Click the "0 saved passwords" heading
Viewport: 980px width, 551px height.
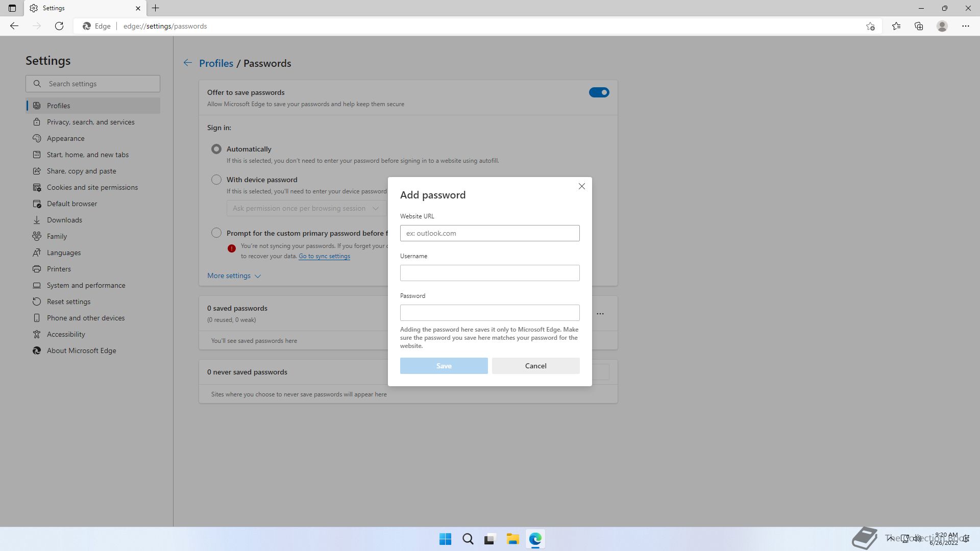237,308
